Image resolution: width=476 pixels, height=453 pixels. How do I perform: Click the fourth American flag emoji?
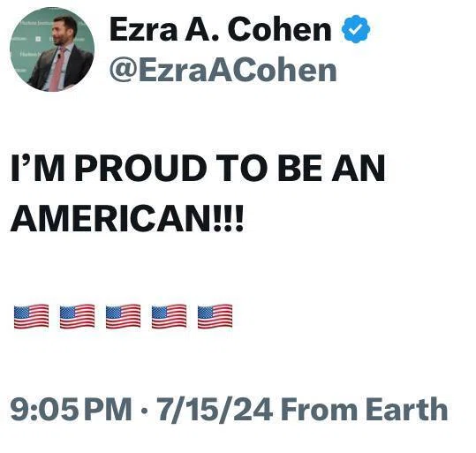click(x=169, y=316)
